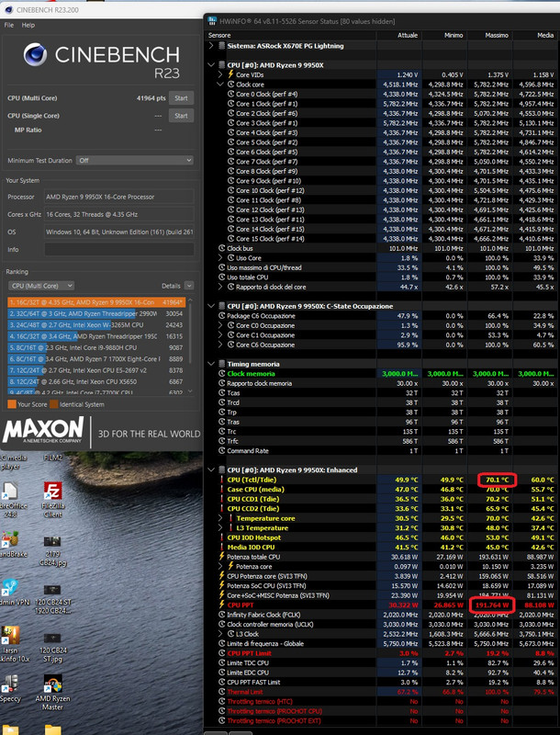Image resolution: width=560 pixels, height=735 pixels.
Task: Expand the Core VIDs row
Action: coord(220,74)
